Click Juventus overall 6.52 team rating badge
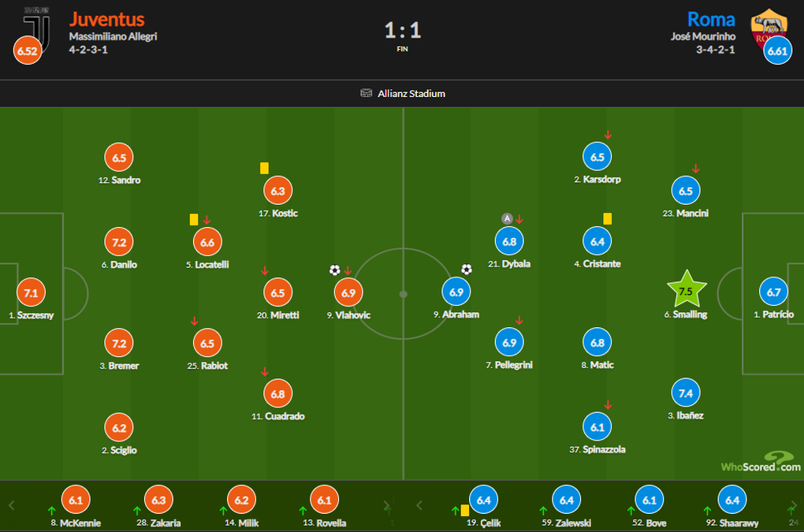Screen dimensions: 804x532 tap(27, 50)
